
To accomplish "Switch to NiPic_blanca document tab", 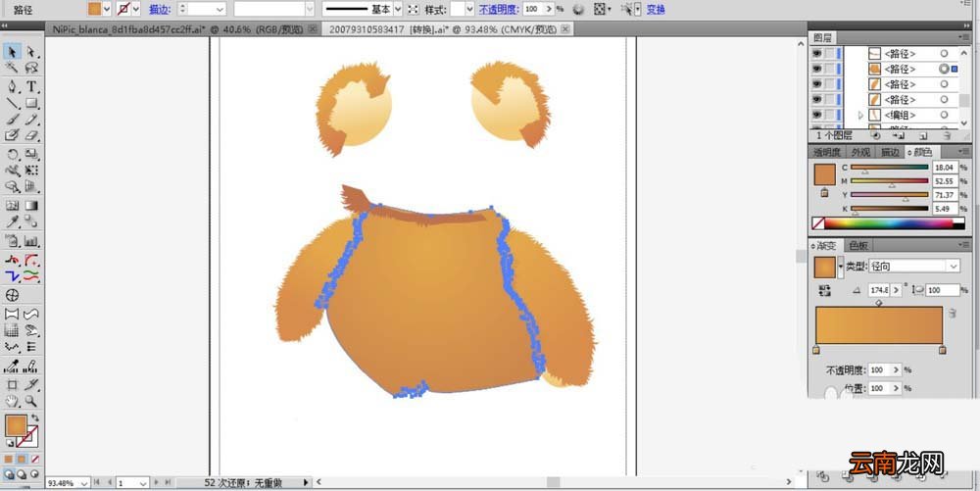I will 177,28.
